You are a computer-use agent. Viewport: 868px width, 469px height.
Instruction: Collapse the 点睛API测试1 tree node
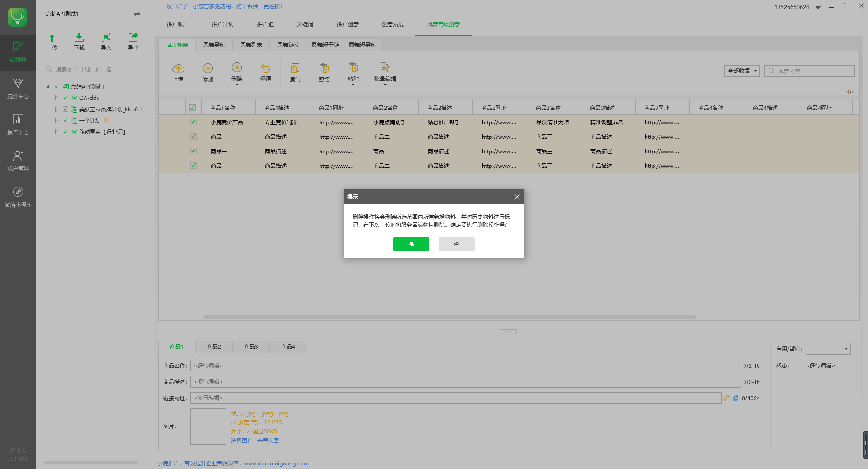(x=48, y=86)
